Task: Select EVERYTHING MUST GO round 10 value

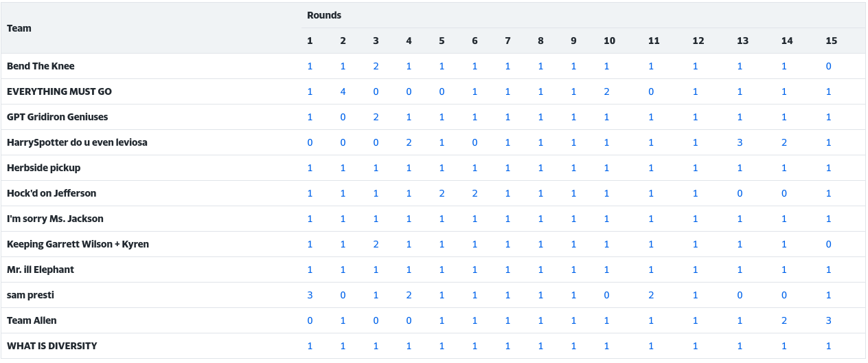Action: (606, 92)
